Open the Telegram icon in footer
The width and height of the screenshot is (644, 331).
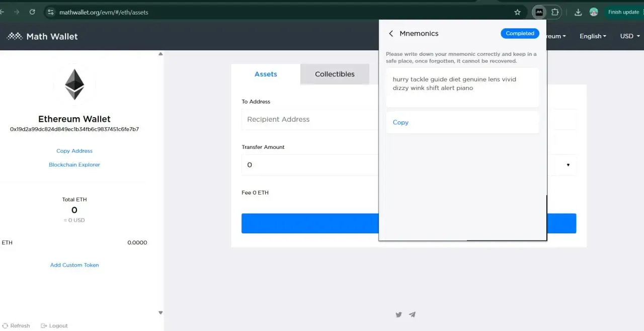point(412,315)
